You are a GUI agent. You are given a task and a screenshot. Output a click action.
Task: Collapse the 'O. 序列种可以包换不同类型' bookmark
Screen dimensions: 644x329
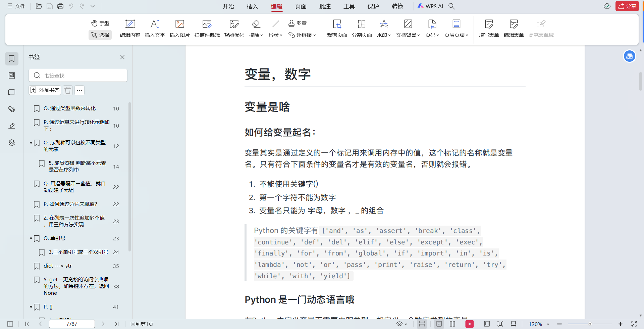[31, 143]
